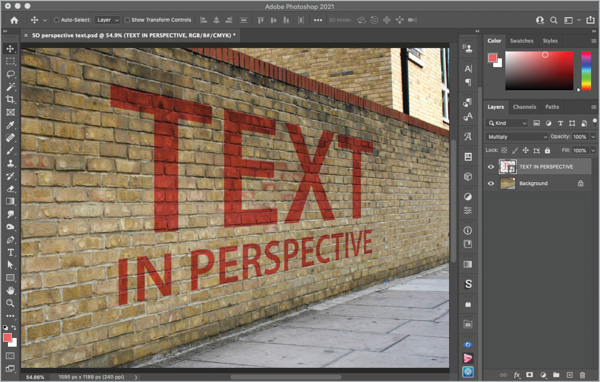Select the Spot Healing Brush tool
This screenshot has height=382, width=600.
point(10,138)
